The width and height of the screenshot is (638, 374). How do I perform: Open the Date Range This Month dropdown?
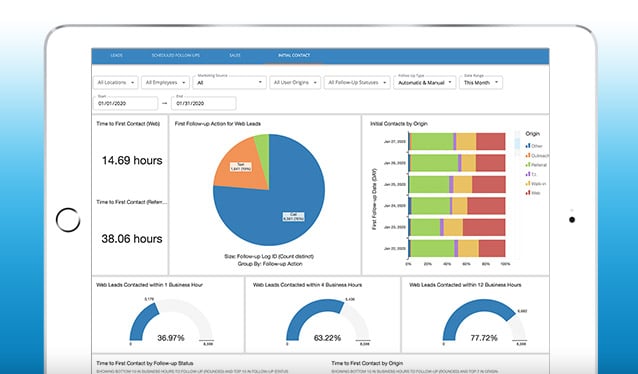[481, 83]
